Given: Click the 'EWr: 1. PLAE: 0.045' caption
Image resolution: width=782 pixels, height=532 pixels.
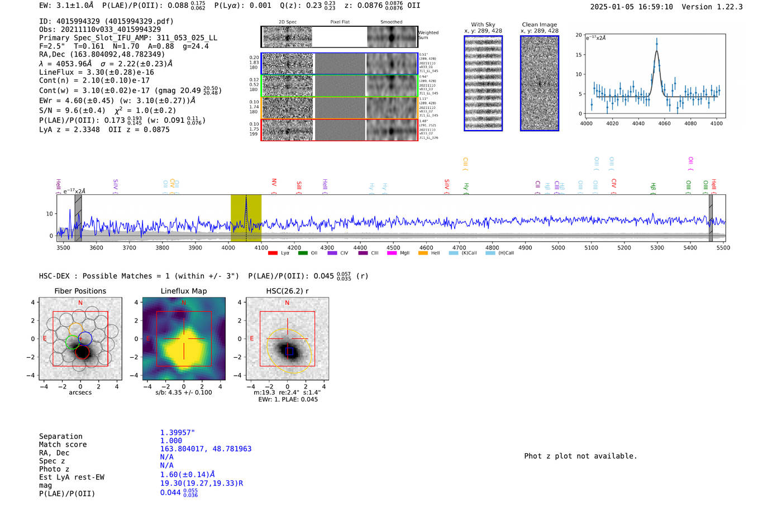Looking at the screenshot, I should (288, 400).
